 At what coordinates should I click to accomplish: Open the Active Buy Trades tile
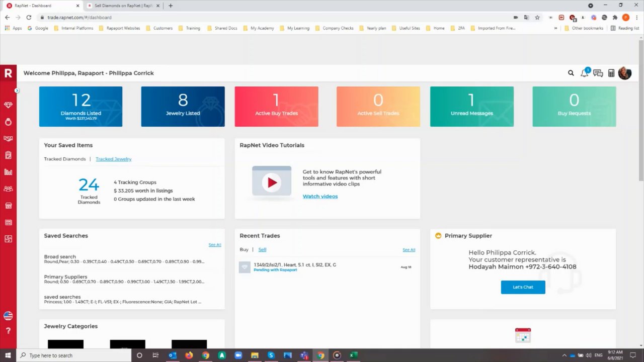pyautogui.click(x=276, y=107)
